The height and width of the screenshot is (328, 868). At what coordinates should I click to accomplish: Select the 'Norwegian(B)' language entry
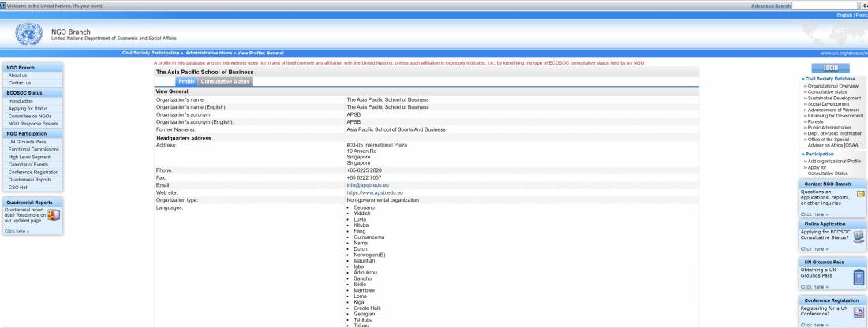click(x=369, y=255)
